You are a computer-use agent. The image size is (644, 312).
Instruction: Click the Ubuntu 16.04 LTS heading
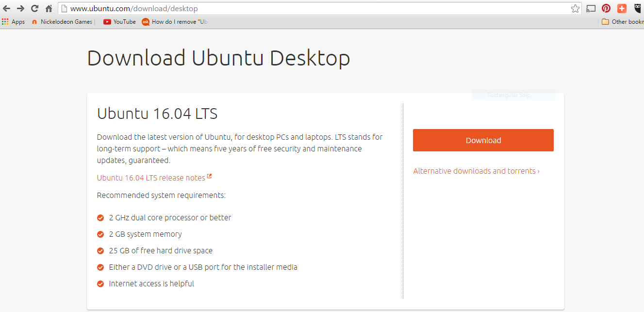pos(157,114)
